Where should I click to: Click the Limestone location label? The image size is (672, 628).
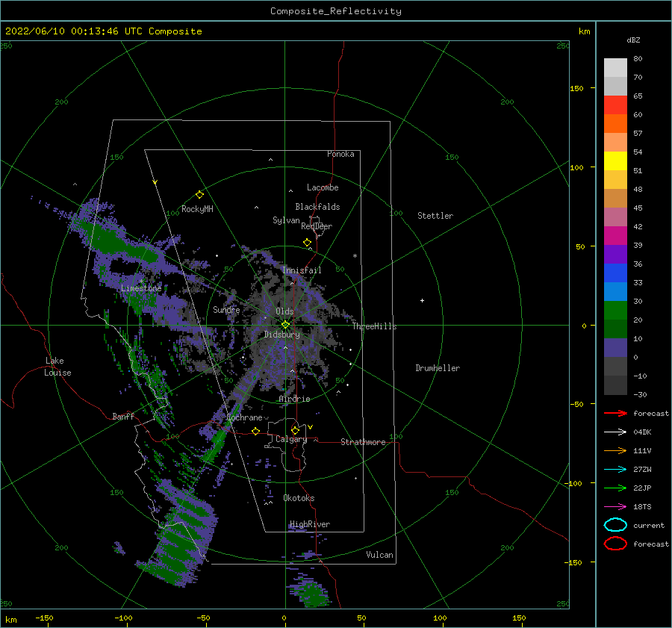[x=141, y=288]
